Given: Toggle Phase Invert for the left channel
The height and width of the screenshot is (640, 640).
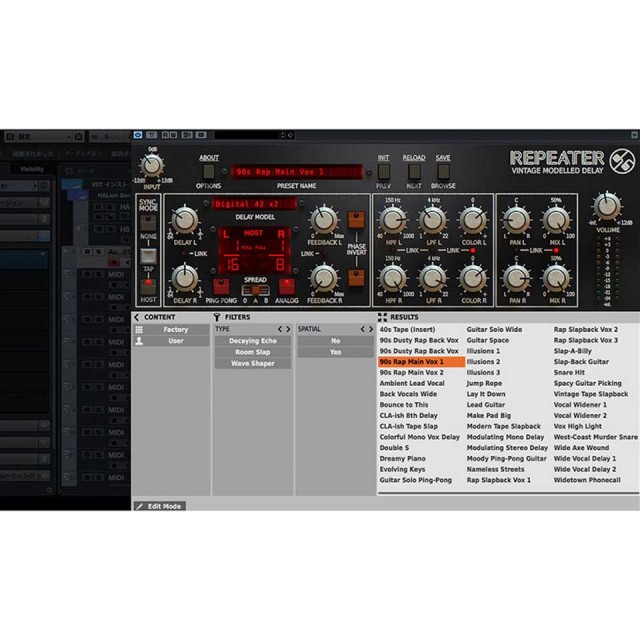Looking at the screenshot, I should click(x=356, y=220).
